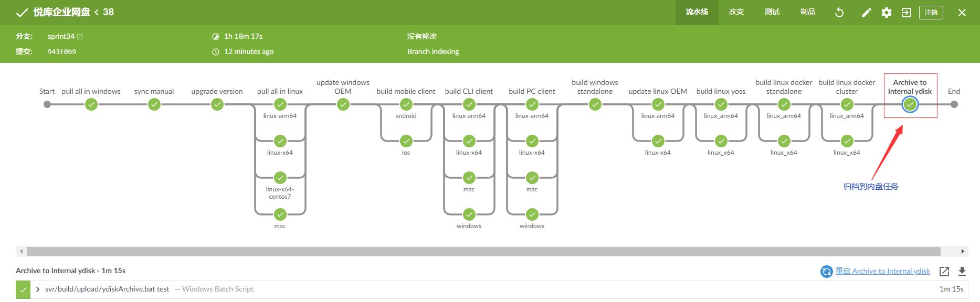Open log in new window icon

tap(944, 271)
